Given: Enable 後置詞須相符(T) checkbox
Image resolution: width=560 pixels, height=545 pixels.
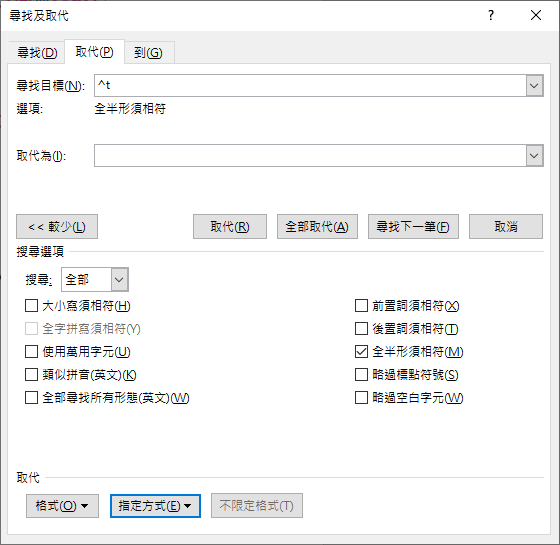Looking at the screenshot, I should tap(361, 329).
